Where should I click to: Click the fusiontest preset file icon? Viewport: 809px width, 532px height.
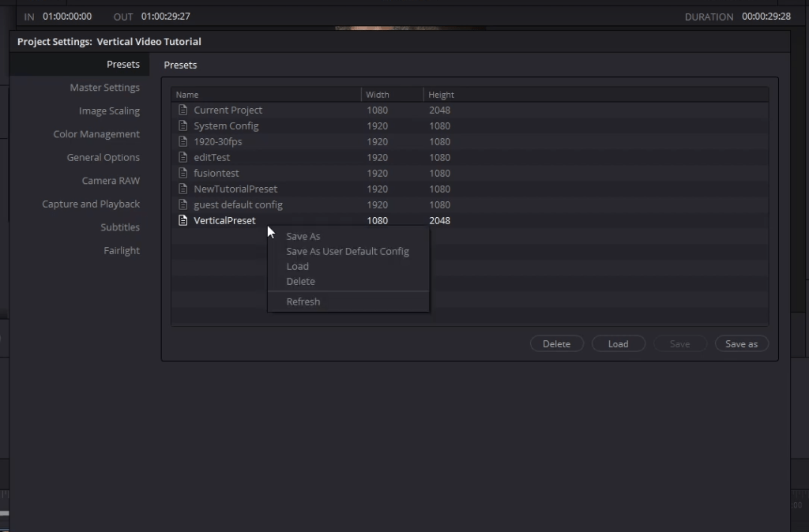coord(182,173)
